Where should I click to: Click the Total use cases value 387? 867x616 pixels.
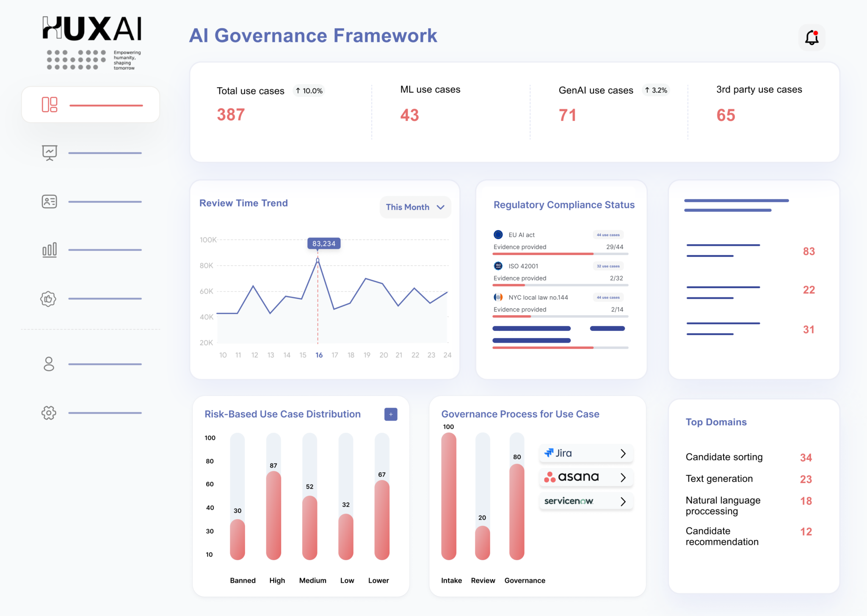[x=231, y=115]
